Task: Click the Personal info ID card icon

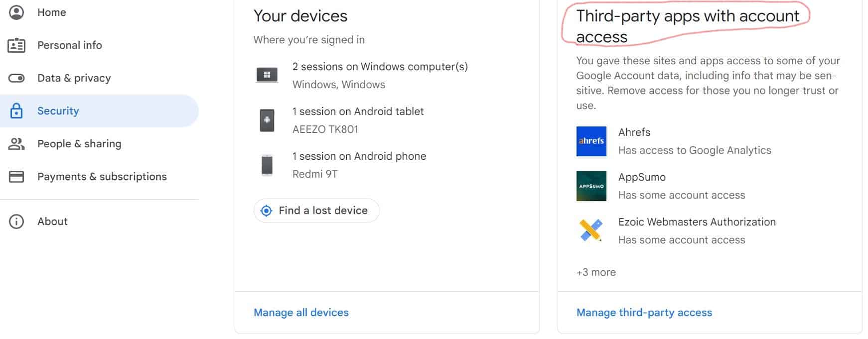Action: coord(16,45)
